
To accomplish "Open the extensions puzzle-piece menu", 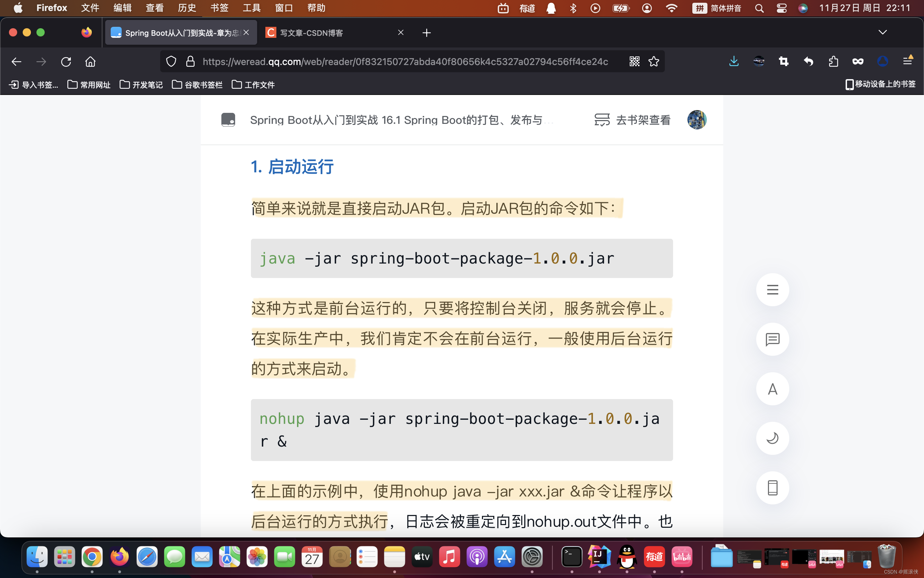I will point(833,62).
